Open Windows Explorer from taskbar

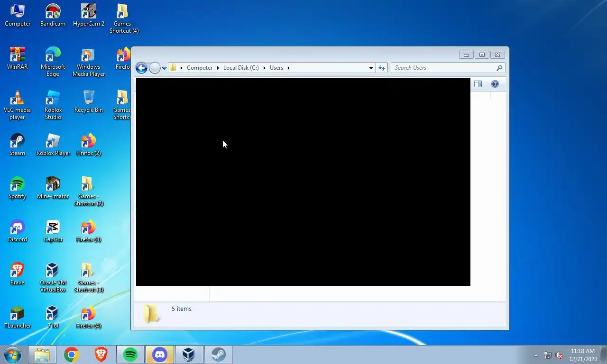tap(42, 355)
